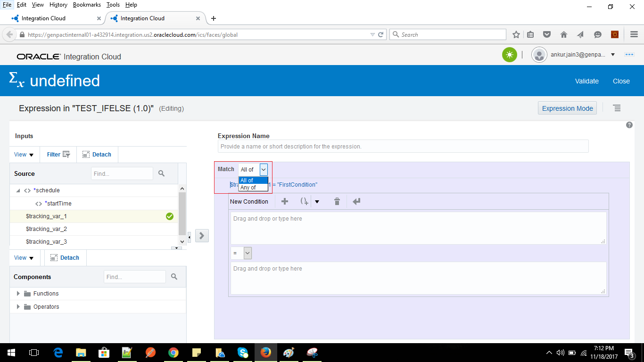This screenshot has width=644, height=362.
Task: Switch to Expression Mode
Action: [568, 108]
